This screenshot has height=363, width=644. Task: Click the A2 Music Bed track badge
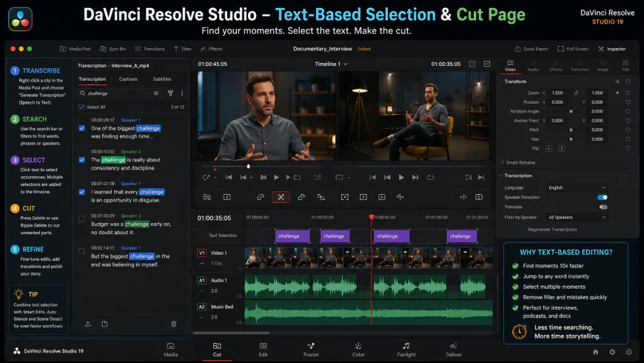tap(201, 307)
